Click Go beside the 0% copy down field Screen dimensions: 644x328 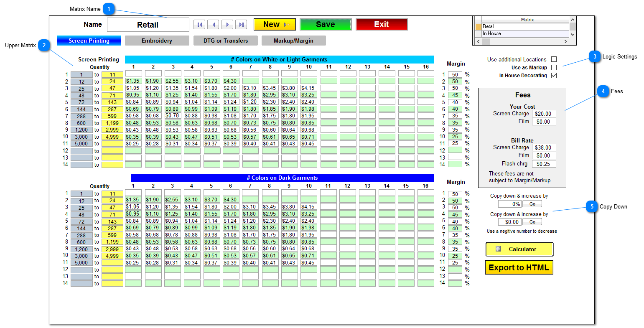pyautogui.click(x=532, y=203)
